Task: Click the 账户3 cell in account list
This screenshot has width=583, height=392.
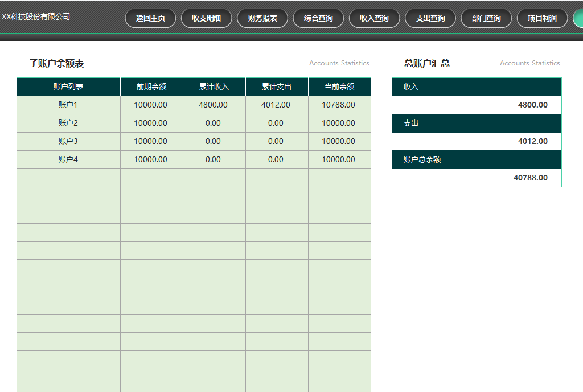Action: click(68, 142)
